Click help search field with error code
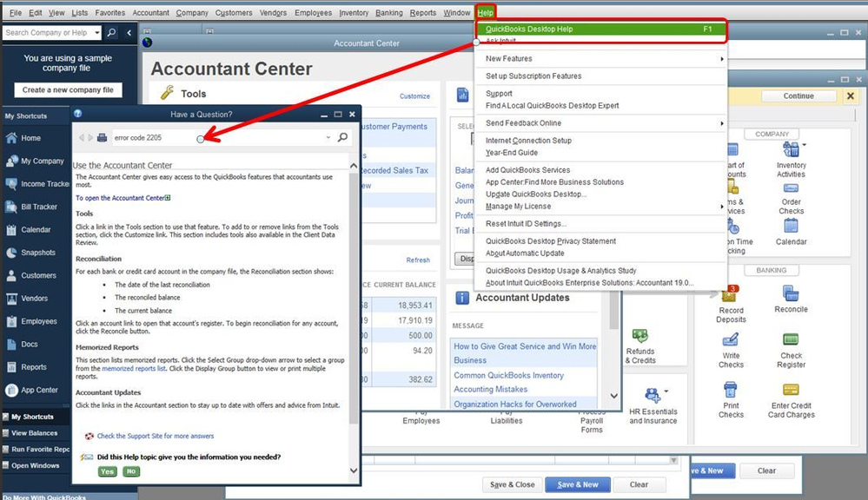This screenshot has height=500, width=868. pyautogui.click(x=217, y=138)
